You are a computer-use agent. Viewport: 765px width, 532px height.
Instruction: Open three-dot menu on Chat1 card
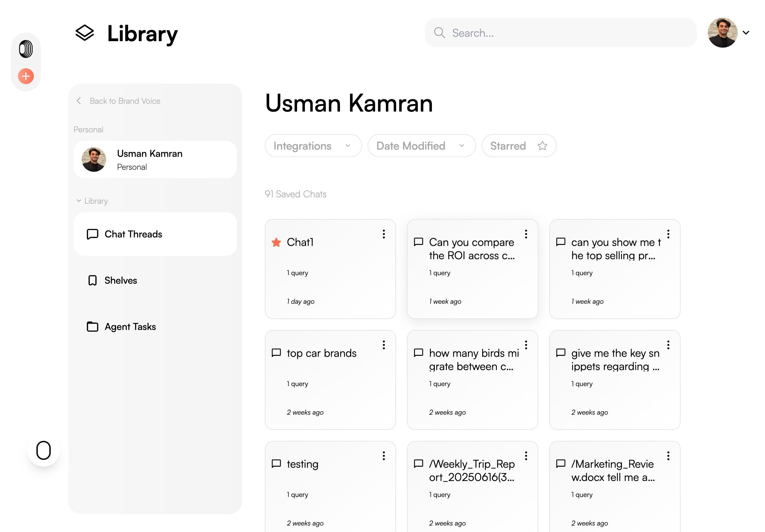384,234
